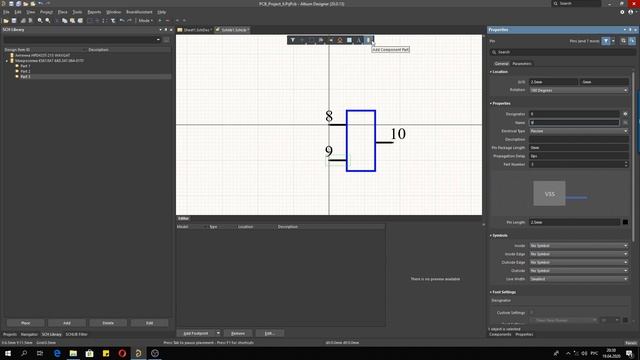The width and height of the screenshot is (640, 360).
Task: Open the Tools menu
Action: click(77, 12)
